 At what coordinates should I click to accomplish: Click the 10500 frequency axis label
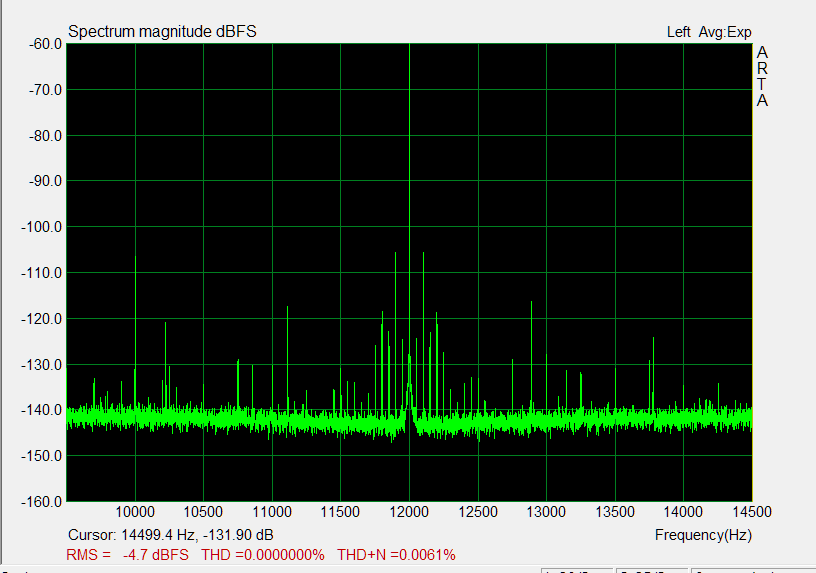[x=203, y=512]
